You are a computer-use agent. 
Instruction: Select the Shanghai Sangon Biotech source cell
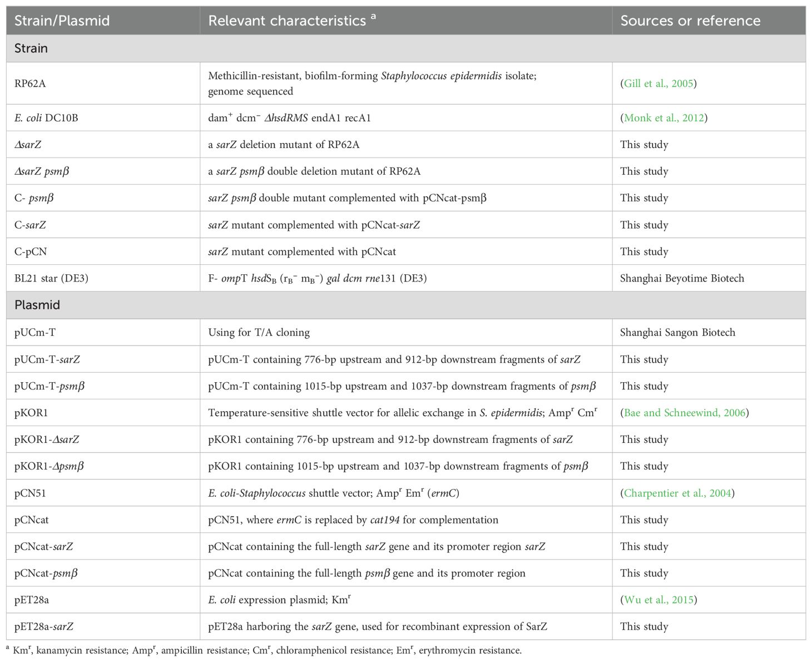709,332
